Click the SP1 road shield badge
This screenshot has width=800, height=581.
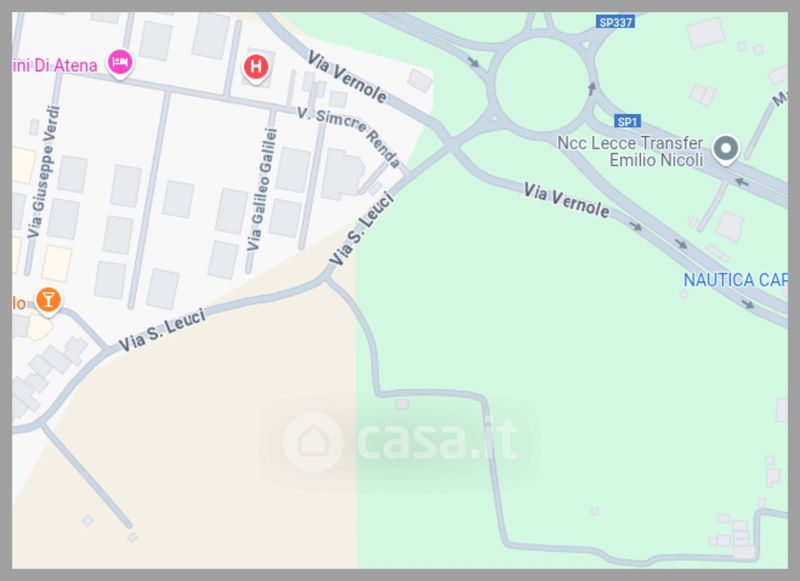tap(627, 121)
